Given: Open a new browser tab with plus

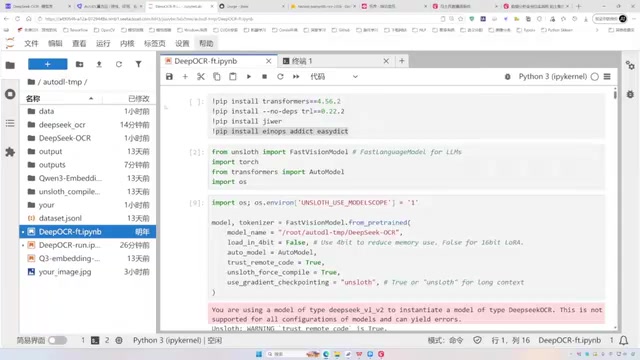Looking at the screenshot, I should coord(578,6).
